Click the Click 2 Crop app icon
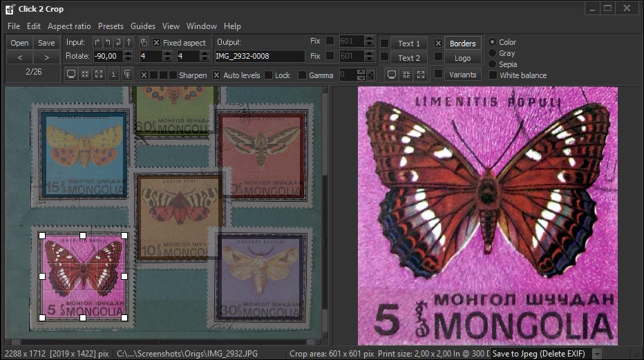 pos(10,8)
